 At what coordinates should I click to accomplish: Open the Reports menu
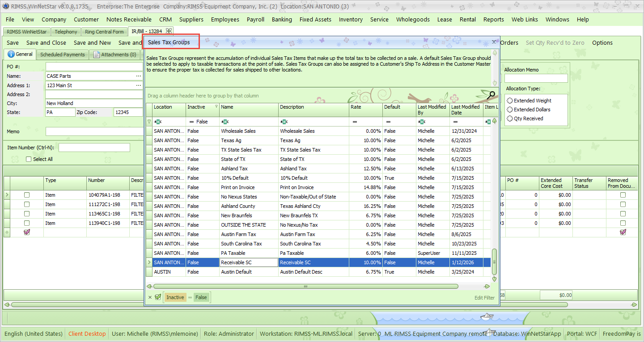[x=493, y=19]
